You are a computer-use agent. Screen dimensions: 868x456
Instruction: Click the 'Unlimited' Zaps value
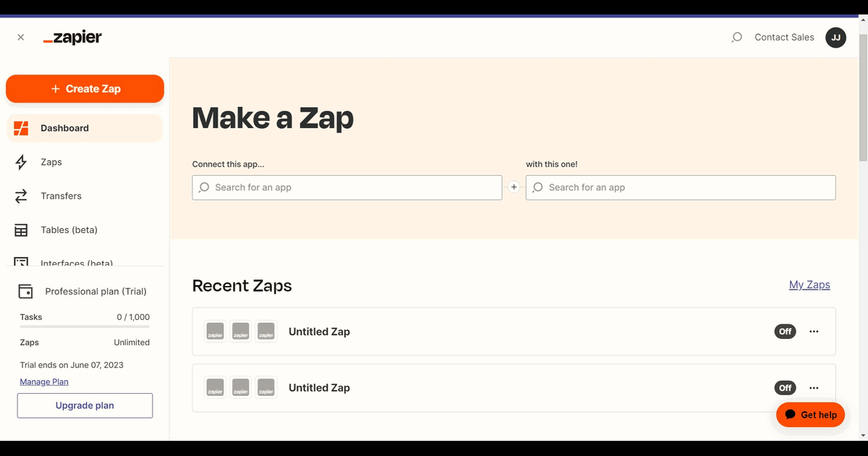pos(132,342)
